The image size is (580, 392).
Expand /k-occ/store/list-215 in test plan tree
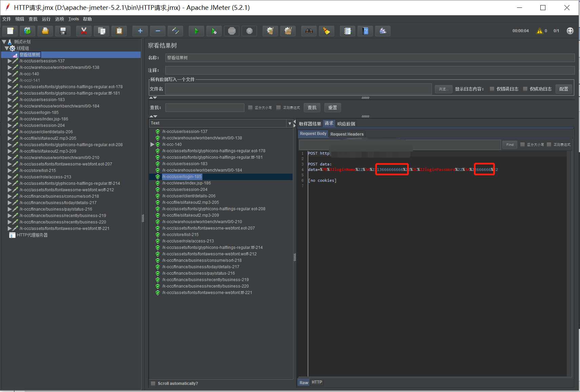[9, 171]
